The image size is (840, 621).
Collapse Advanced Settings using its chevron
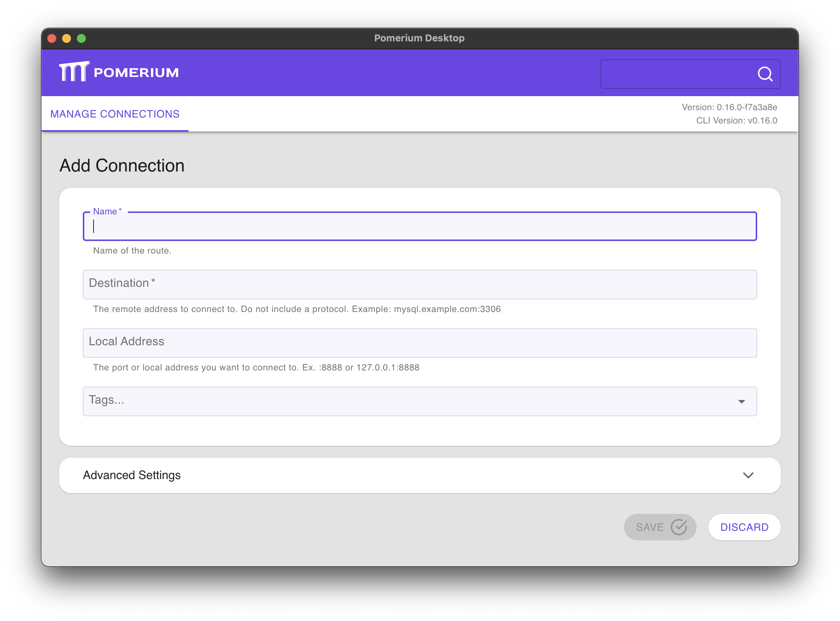pyautogui.click(x=748, y=475)
